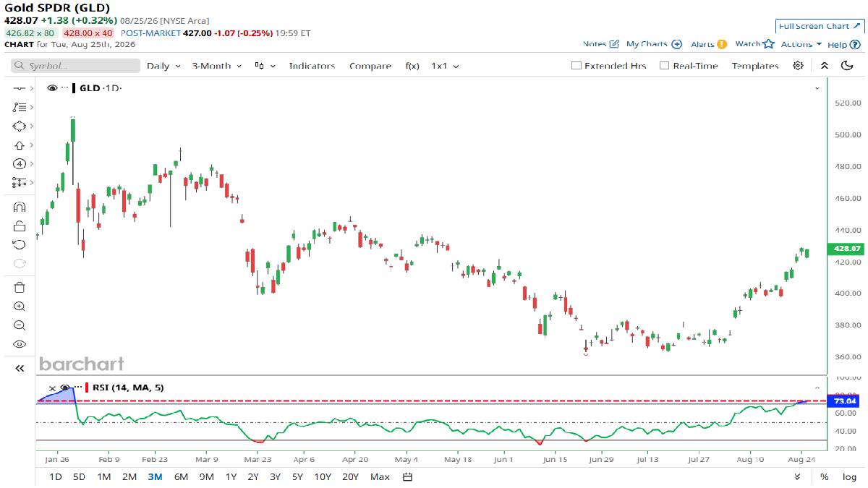Screen dimensions: 868x488
Task: Select the 10Y range
Action: coord(323,476)
